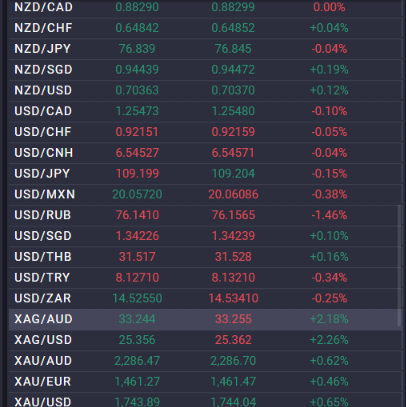This screenshot has height=407, width=406.
Task: Choose the USD/THB instrument
Action: [43, 257]
